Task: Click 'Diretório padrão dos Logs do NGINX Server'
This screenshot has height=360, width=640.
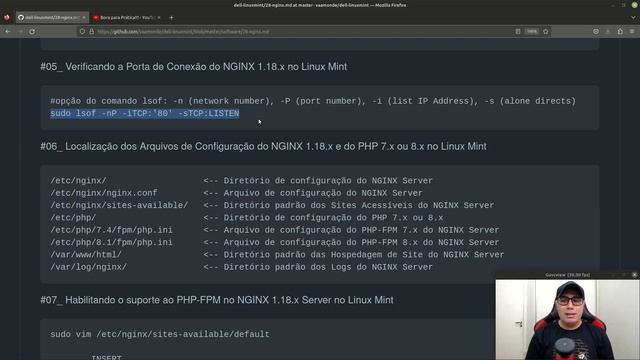Action: point(328,267)
